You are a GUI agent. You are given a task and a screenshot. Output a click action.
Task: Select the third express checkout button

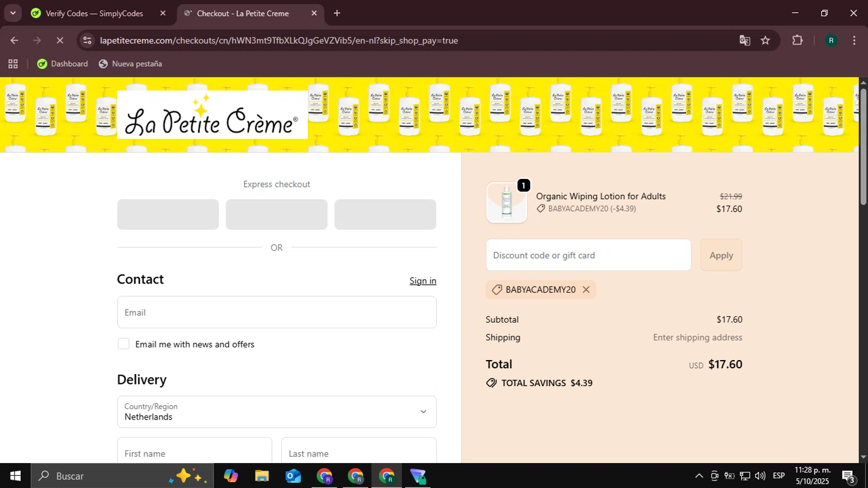(x=385, y=214)
